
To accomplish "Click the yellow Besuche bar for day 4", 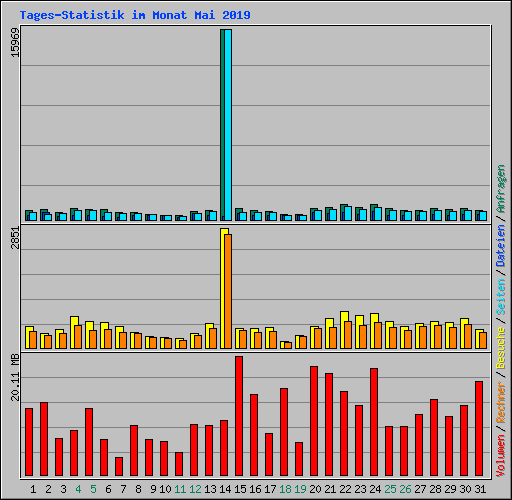I will [x=73, y=333].
